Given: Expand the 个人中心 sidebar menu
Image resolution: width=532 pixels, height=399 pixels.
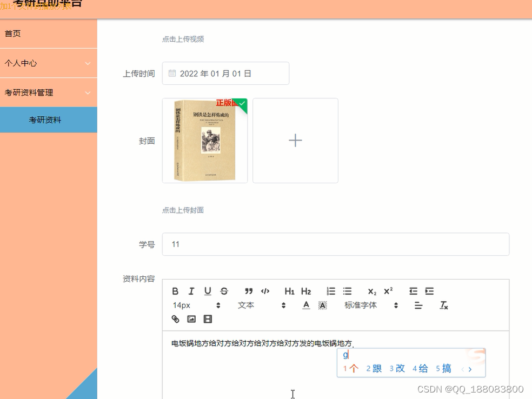Looking at the screenshot, I should click(49, 63).
